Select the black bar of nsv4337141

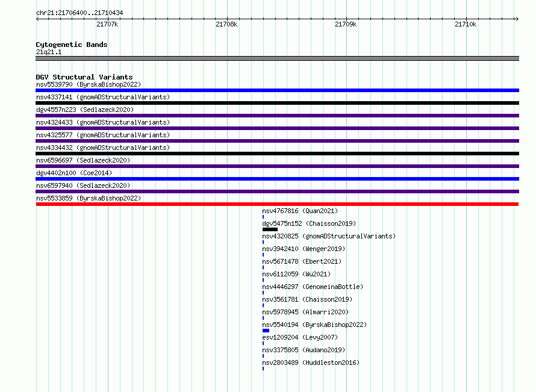[277, 103]
